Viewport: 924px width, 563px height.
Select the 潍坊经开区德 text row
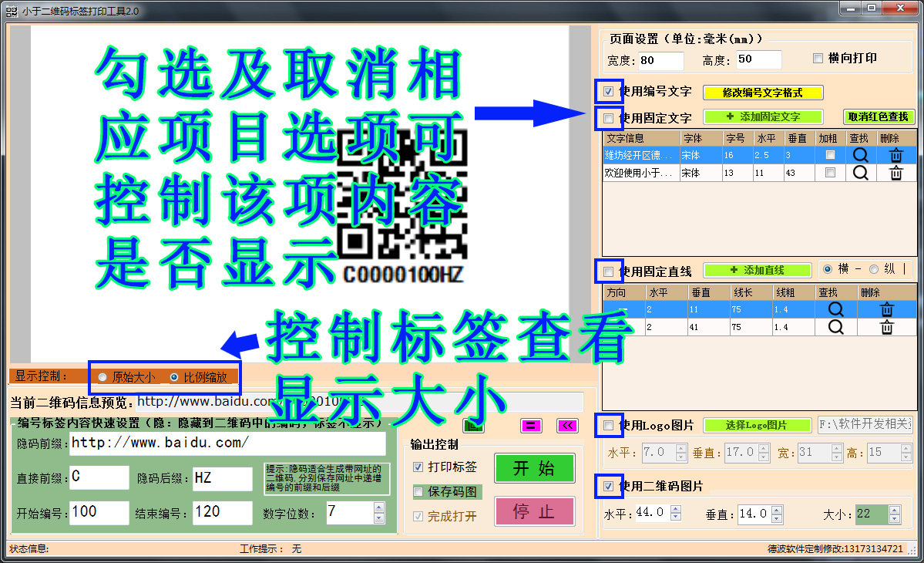coord(760,155)
